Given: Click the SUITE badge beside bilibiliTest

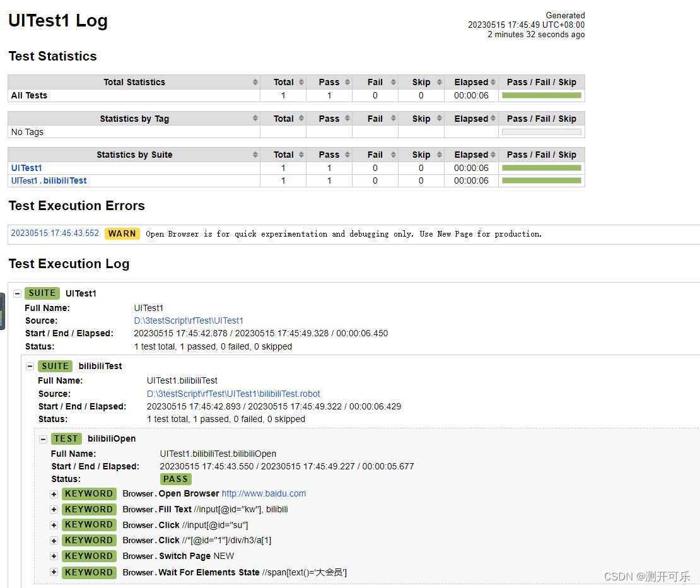Looking at the screenshot, I should click(55, 366).
